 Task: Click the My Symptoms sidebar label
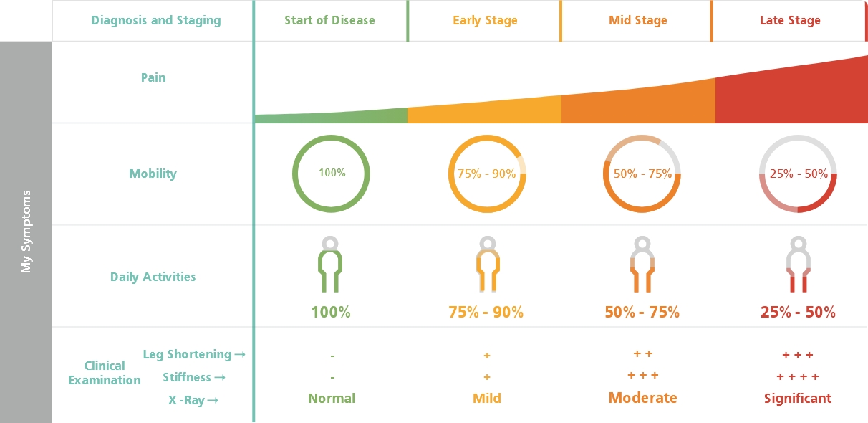pyautogui.click(x=26, y=231)
